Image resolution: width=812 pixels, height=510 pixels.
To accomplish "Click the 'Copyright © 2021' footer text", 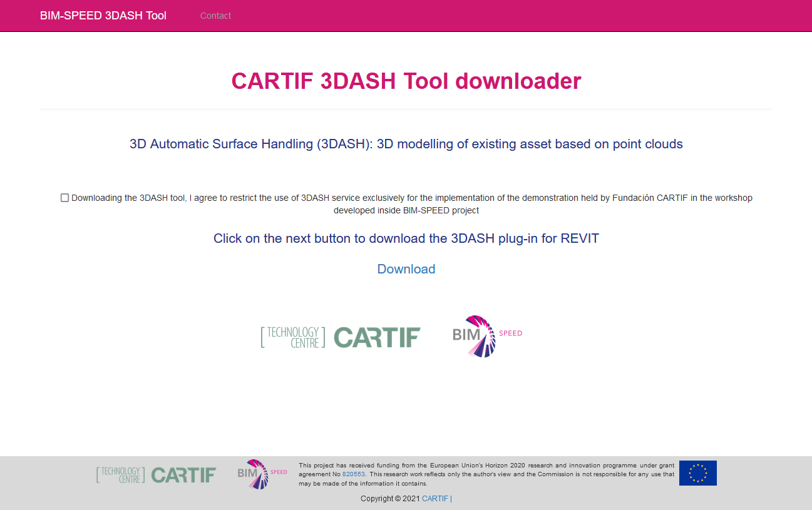I will pyautogui.click(x=390, y=499).
